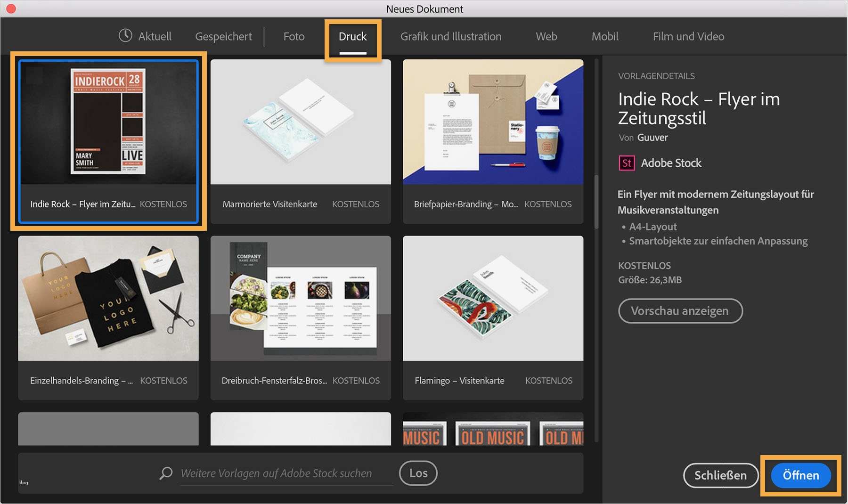This screenshot has height=504, width=848.
Task: Select the Einzelhandels-Branding template thumbnail
Action: [108, 298]
